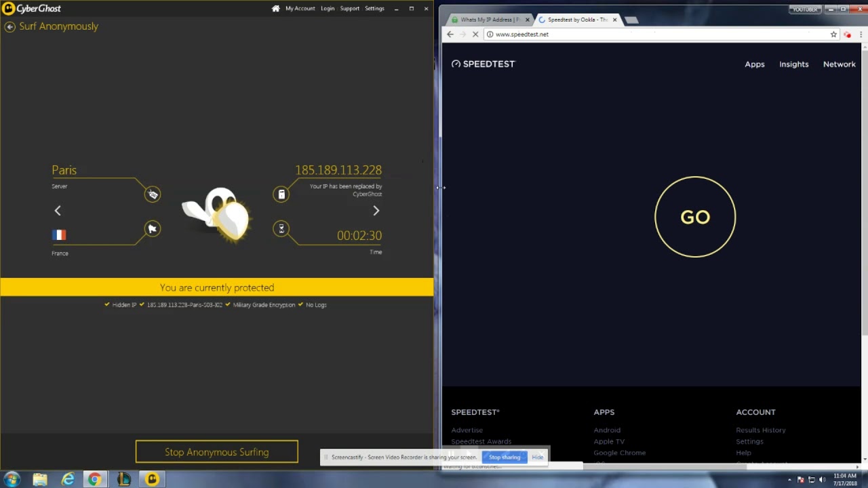This screenshot has width=868, height=488.
Task: Open Network in Speedtest navigation
Action: point(839,64)
